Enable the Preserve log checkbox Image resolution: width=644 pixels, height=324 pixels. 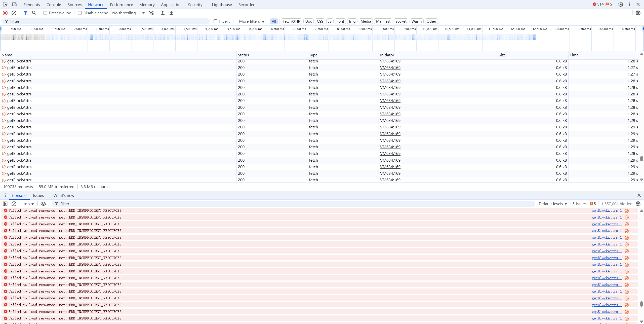pos(46,13)
